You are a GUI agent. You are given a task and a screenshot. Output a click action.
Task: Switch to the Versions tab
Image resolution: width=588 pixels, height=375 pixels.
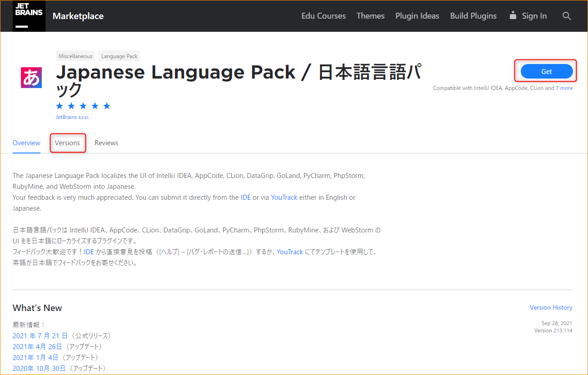click(67, 143)
